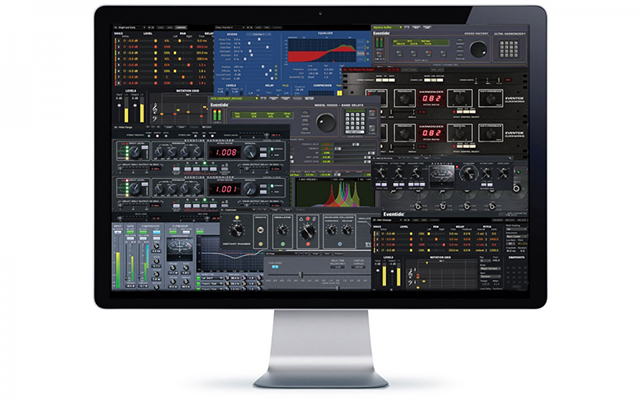Screen dimensions: 640x400
Task: Click the Depth knob on Instant Phaser
Action: pyautogui.click(x=237, y=231)
